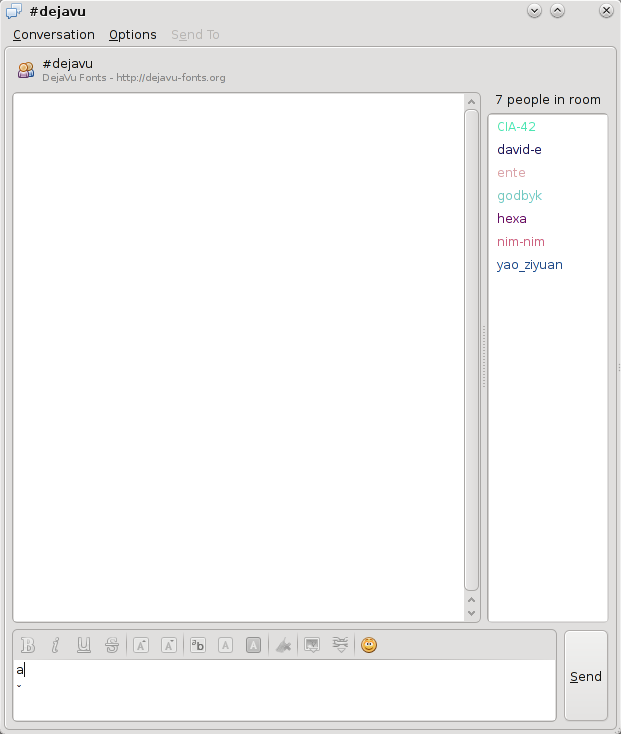Open the Options menu

point(133,35)
